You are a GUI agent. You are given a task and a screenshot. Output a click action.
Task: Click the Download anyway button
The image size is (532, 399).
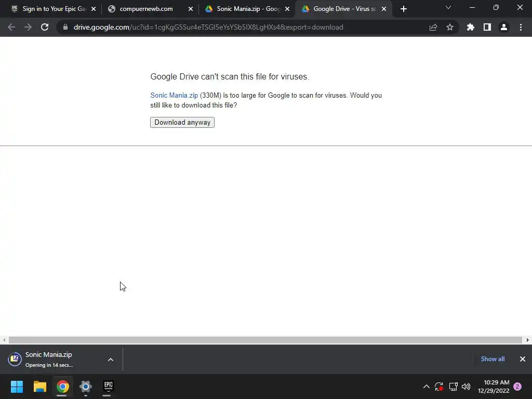(182, 122)
